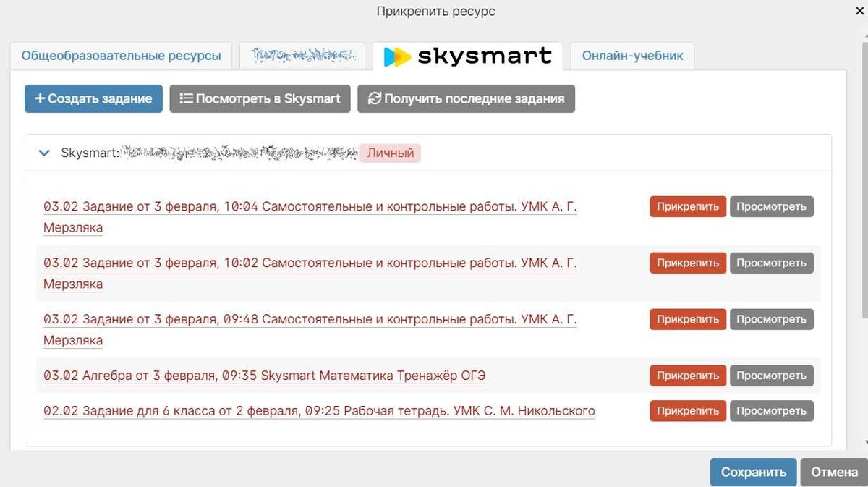The height and width of the screenshot is (487, 868).
Task: Switch to Общеобразовательные ресурсы tab
Action: click(121, 56)
